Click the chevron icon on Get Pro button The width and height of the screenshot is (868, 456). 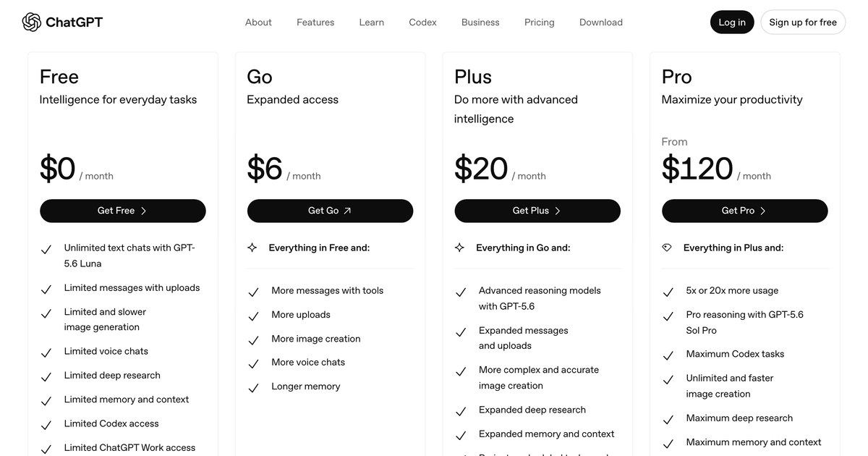(x=763, y=211)
